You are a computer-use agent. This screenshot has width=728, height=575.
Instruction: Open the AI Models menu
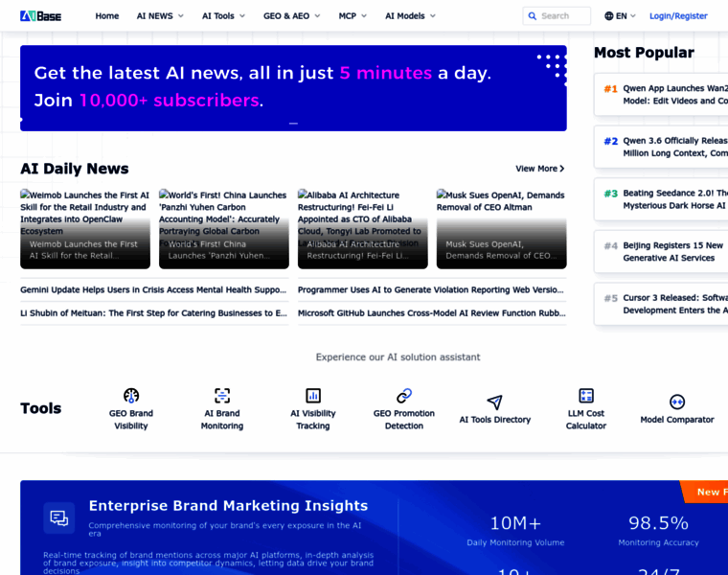[410, 16]
